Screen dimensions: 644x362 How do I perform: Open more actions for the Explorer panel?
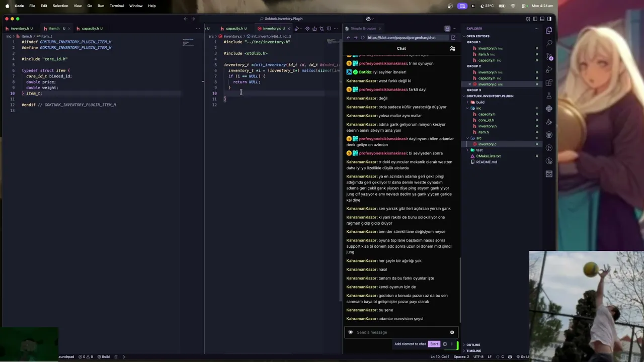[536, 29]
